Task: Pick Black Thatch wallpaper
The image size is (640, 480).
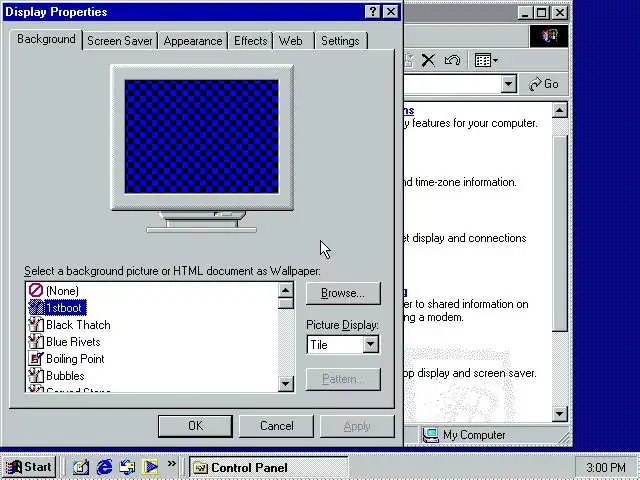Action: click(x=78, y=325)
